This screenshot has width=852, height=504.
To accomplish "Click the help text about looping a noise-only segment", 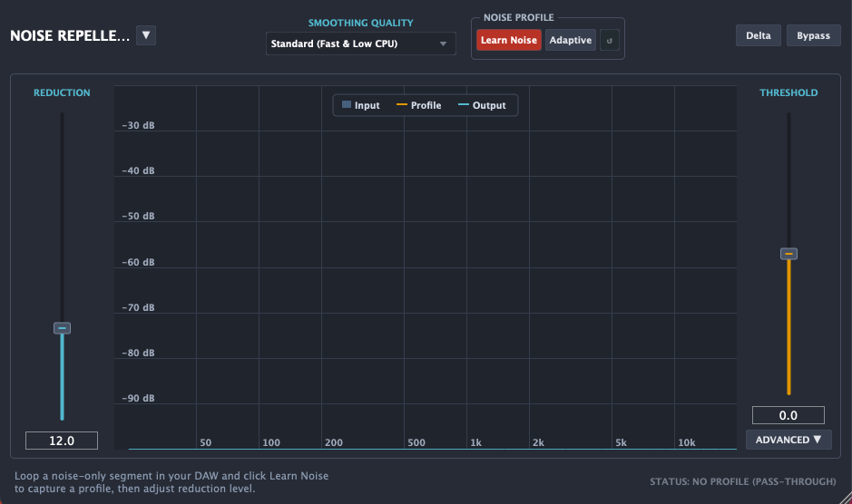I will click(x=171, y=482).
